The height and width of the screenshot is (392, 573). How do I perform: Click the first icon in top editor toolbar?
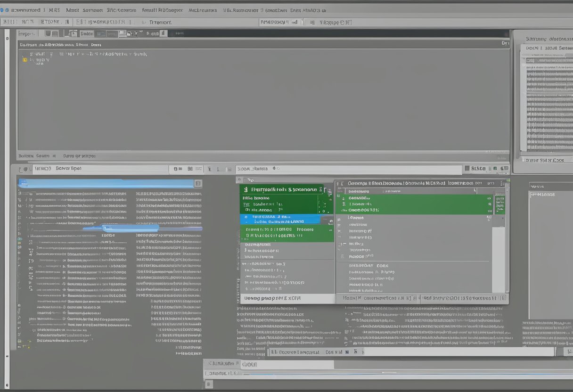point(48,33)
